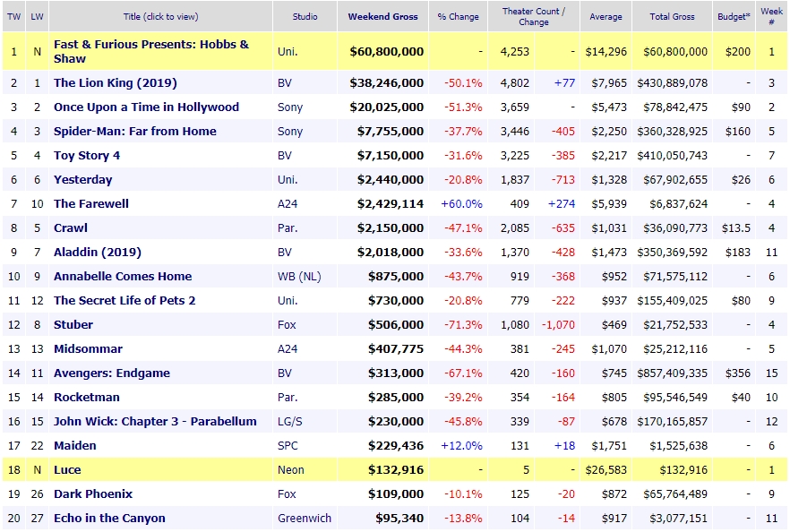Sort by Theater Count / Change header

coord(534,17)
